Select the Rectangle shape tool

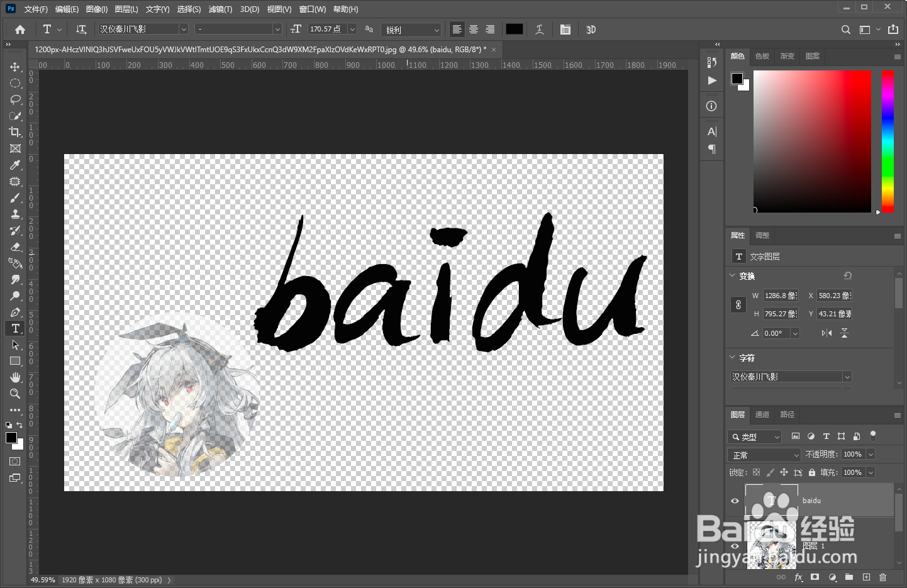(15, 361)
